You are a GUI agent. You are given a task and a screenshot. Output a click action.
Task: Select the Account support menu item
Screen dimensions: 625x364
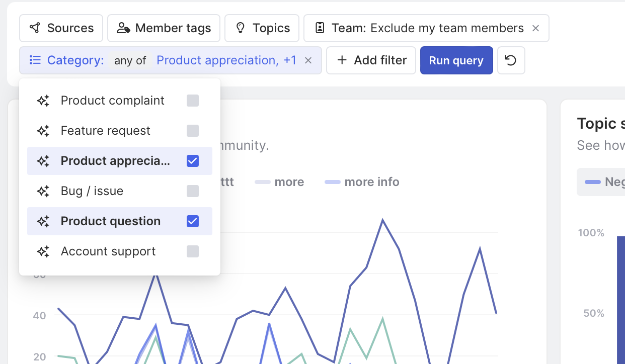120,251
